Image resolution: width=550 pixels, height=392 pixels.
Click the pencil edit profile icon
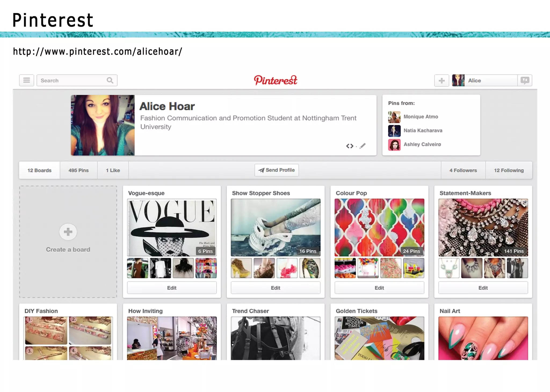pos(363,146)
